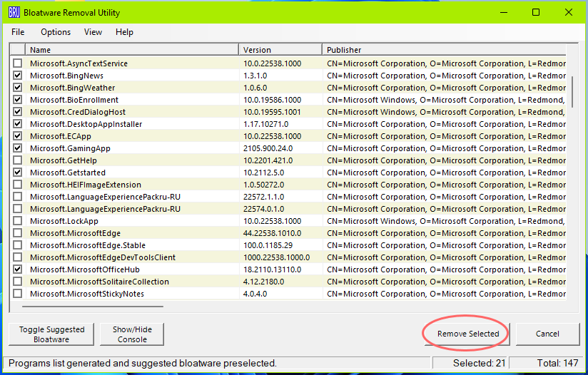The image size is (588, 375).
Task: Uncheck the Microsoft.GamingApp checkbox
Action: [x=17, y=148]
